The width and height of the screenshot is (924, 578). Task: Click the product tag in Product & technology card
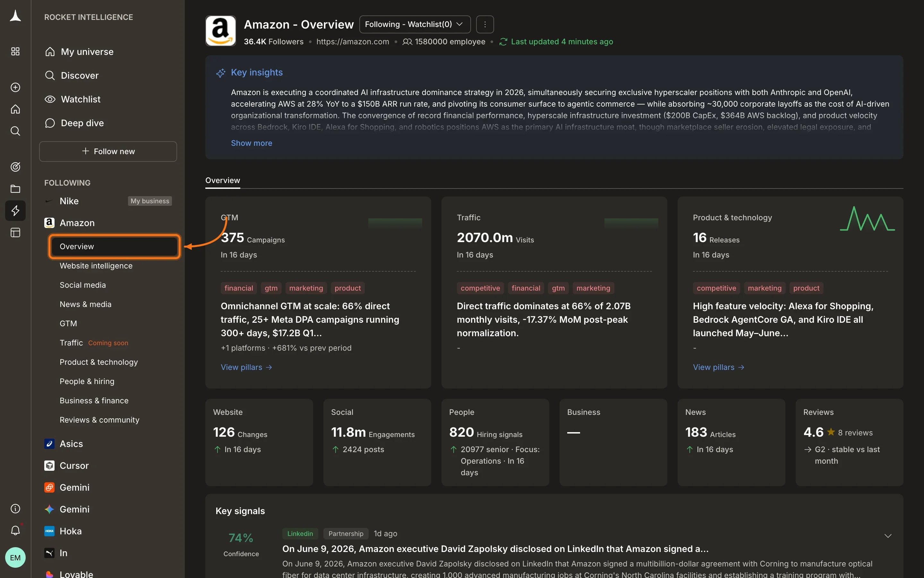click(x=806, y=288)
